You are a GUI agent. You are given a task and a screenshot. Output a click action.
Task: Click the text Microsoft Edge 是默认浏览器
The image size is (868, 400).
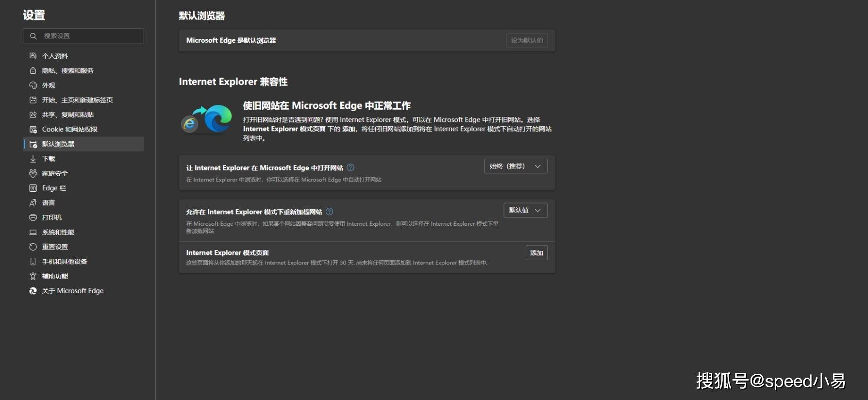[231, 40]
